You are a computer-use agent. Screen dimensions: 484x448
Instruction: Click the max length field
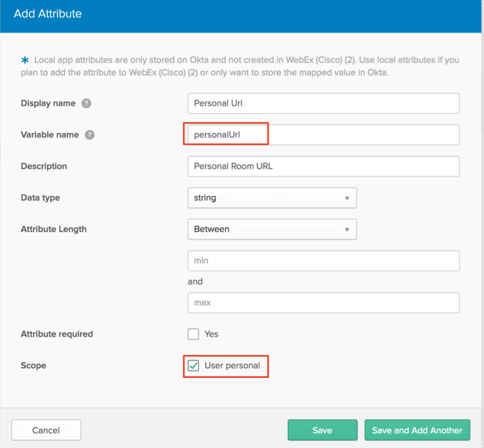[x=323, y=303]
